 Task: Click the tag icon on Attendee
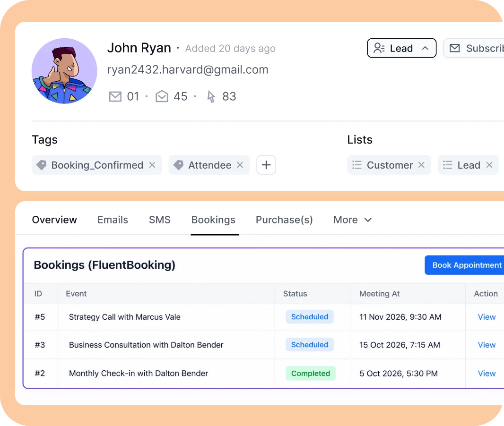pos(178,165)
